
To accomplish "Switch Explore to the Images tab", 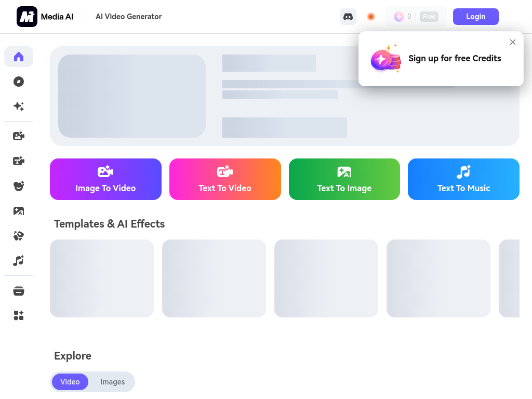I will pyautogui.click(x=112, y=382).
